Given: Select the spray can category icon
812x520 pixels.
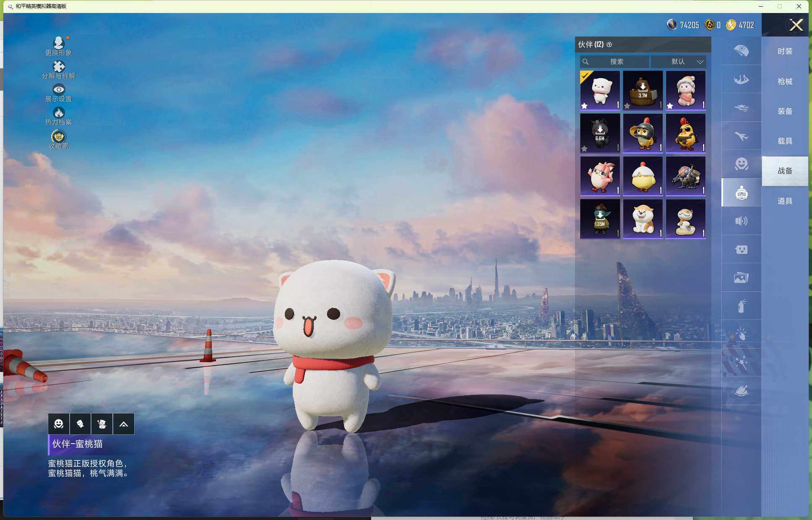Looking at the screenshot, I should 741,306.
